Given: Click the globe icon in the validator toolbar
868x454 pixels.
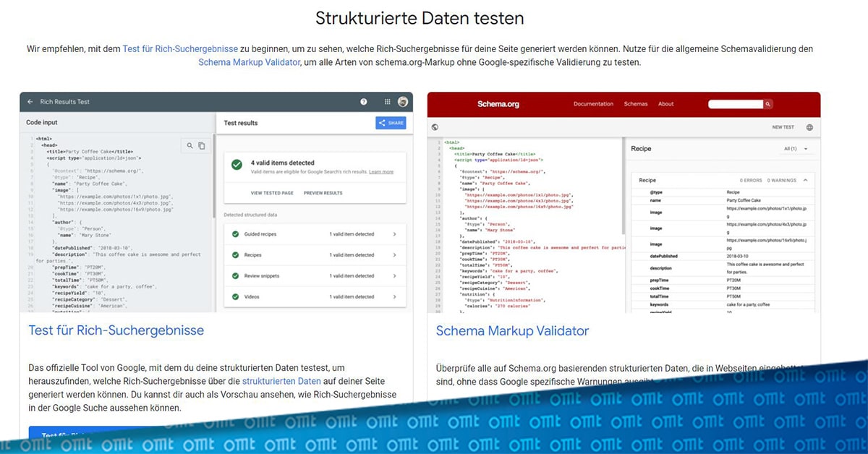Looking at the screenshot, I should point(434,127).
